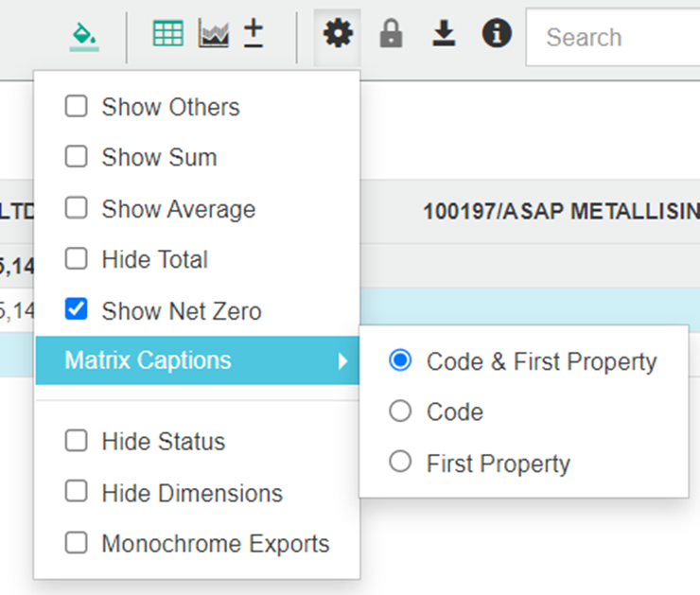Screen dimensions: 700x595
Task: Click the download export icon
Action: 444,35
